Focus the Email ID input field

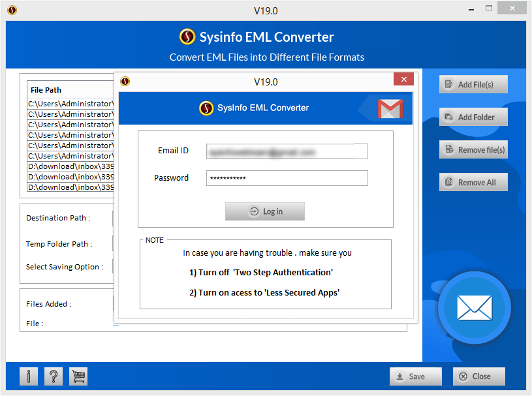pyautogui.click(x=287, y=151)
